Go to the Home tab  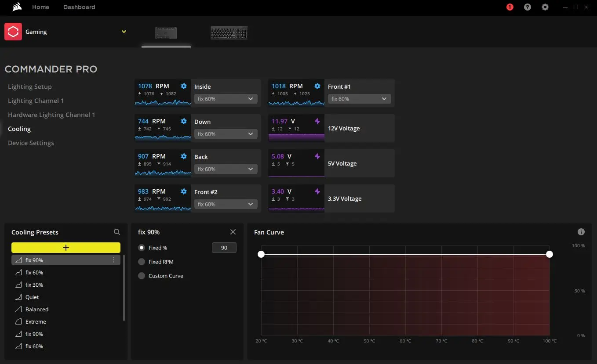click(x=40, y=7)
